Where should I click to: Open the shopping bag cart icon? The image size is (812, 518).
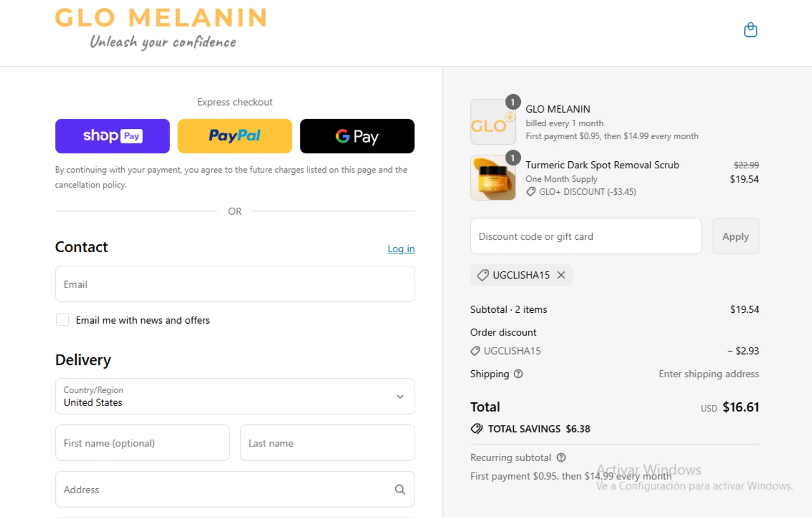[750, 30]
